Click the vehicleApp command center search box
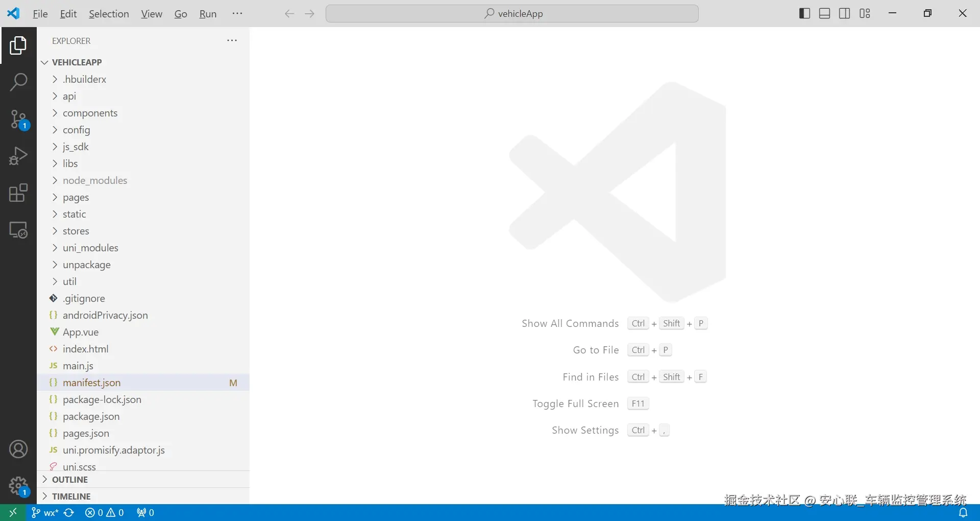980x521 pixels. (512, 14)
